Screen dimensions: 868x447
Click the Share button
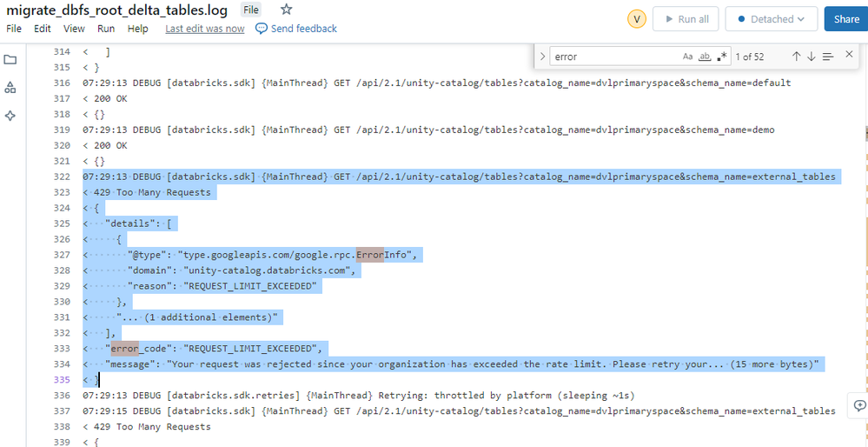click(845, 19)
